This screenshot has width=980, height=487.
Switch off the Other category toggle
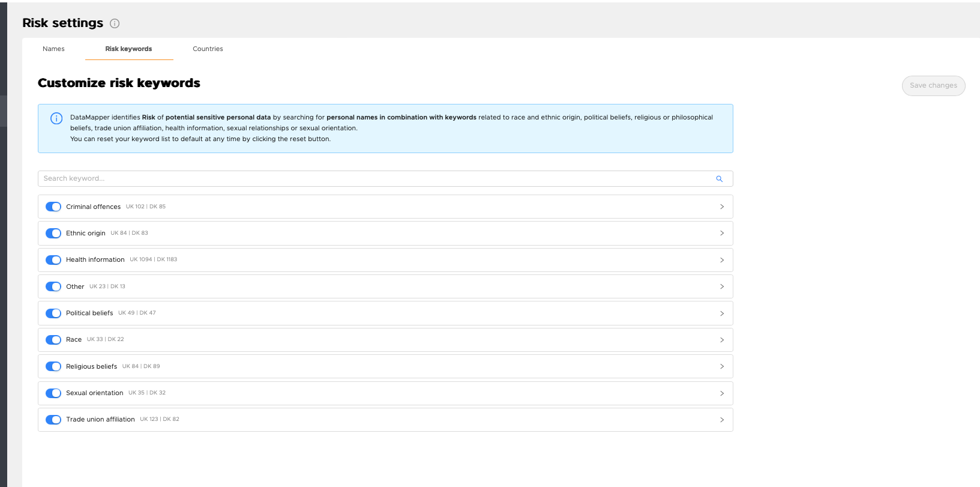click(x=53, y=286)
